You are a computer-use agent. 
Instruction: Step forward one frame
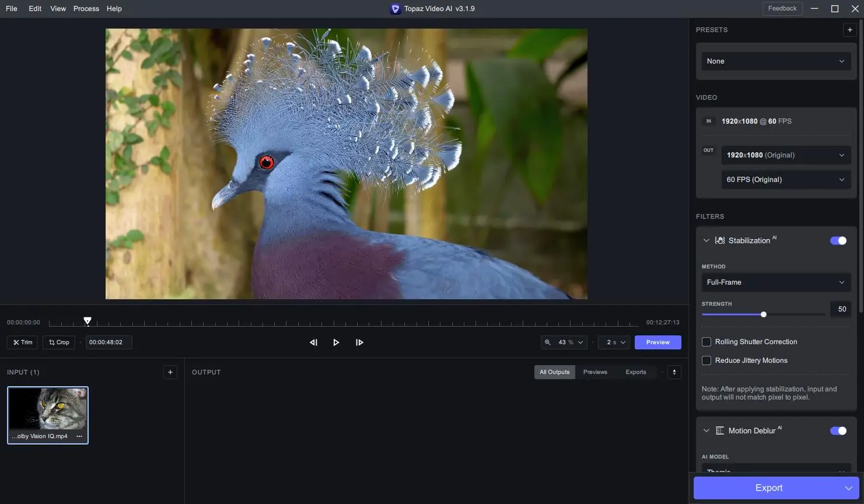pos(359,342)
